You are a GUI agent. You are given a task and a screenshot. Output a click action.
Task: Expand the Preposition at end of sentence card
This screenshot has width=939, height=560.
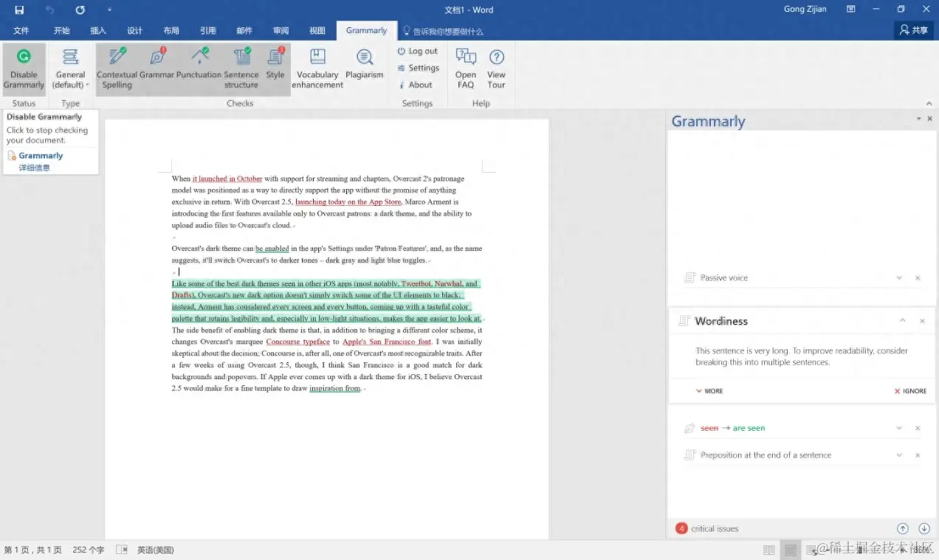(x=899, y=455)
